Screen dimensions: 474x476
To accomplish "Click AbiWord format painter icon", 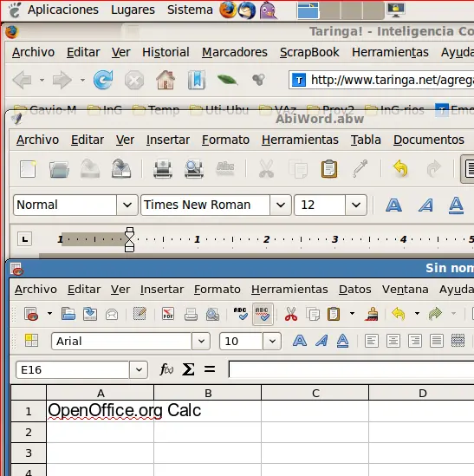I will tap(360, 168).
